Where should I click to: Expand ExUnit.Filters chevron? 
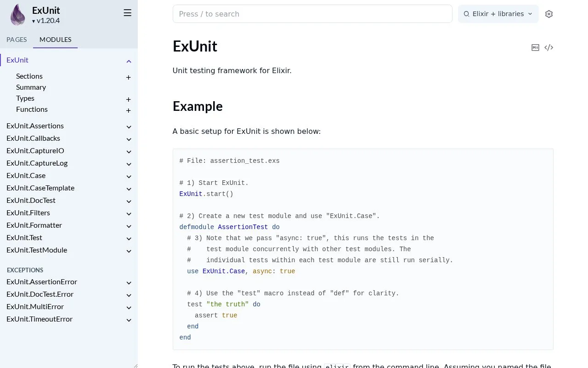point(129,214)
